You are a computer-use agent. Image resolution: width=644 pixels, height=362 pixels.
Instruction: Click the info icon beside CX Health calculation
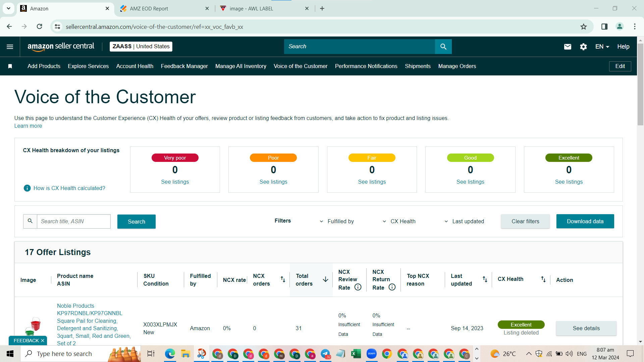click(27, 188)
